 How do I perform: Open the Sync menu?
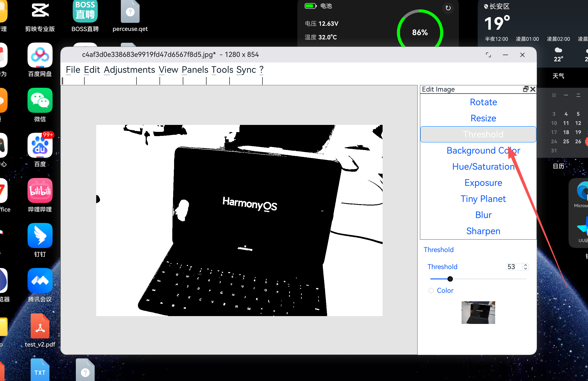(246, 70)
